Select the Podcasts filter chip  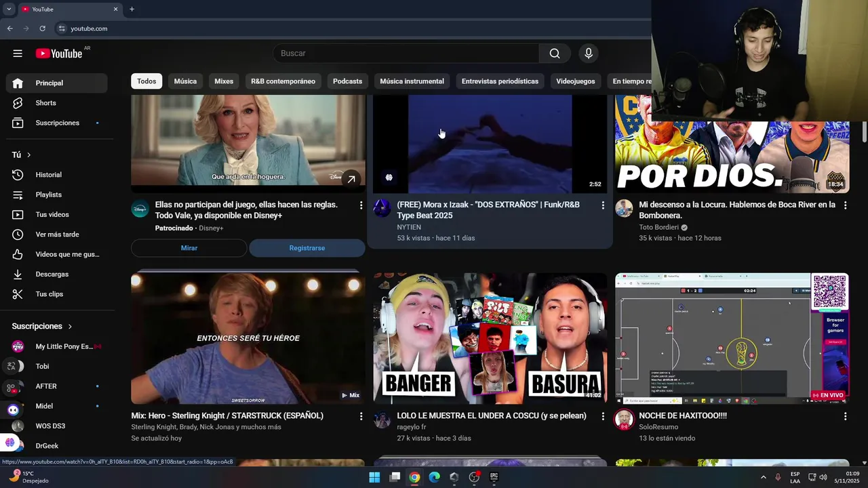(347, 81)
